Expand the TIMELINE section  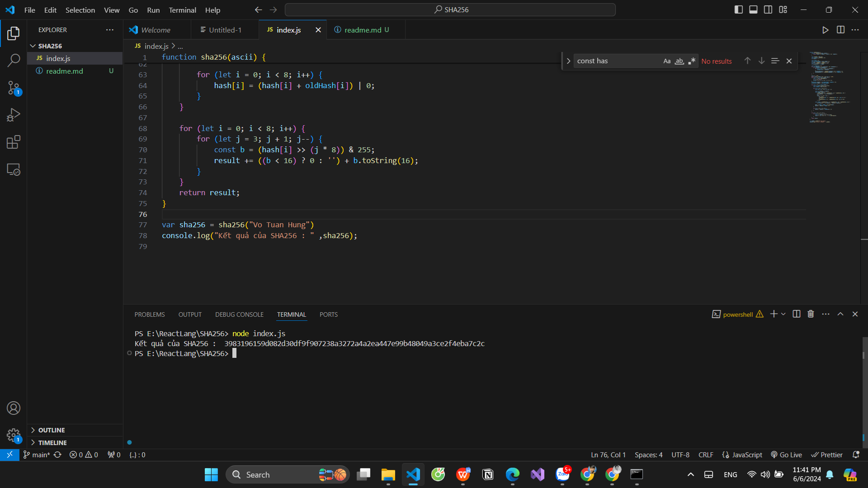pyautogui.click(x=52, y=443)
